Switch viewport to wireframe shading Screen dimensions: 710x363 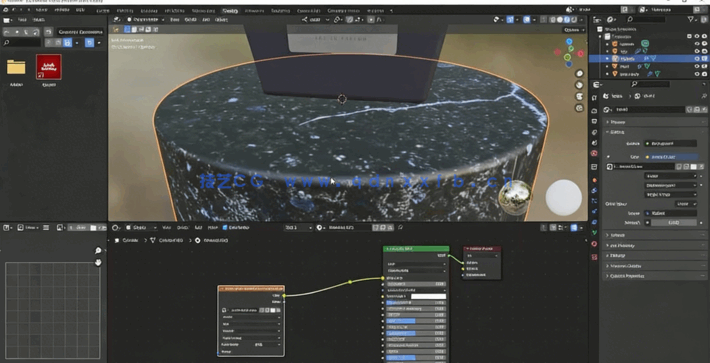(x=553, y=20)
